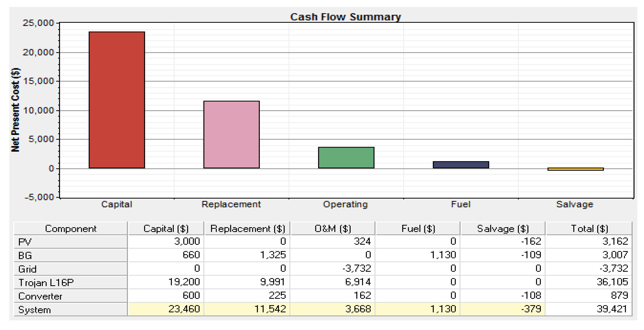Viewport: 644px width, 330px height.
Task: Click the O&M ($) column header
Action: pyautogui.click(x=333, y=229)
